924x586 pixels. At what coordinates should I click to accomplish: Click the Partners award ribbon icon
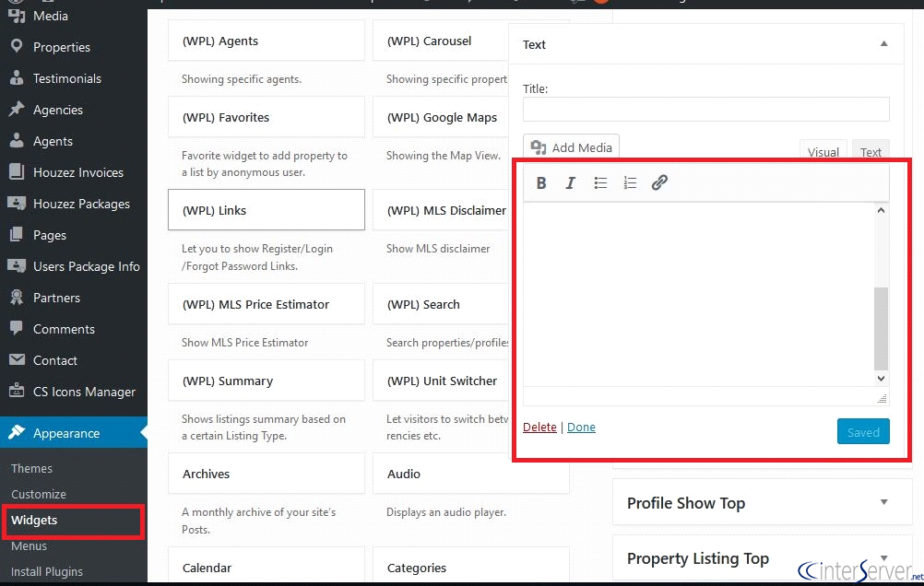click(x=17, y=297)
